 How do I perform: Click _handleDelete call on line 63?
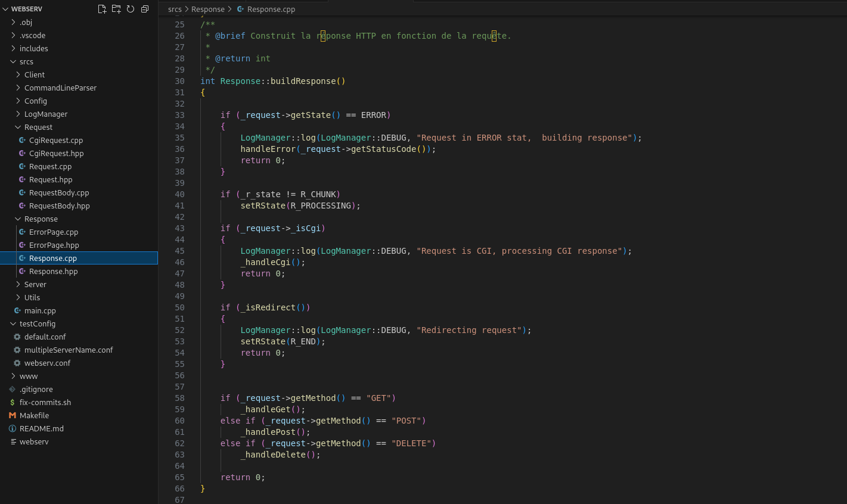273,455
